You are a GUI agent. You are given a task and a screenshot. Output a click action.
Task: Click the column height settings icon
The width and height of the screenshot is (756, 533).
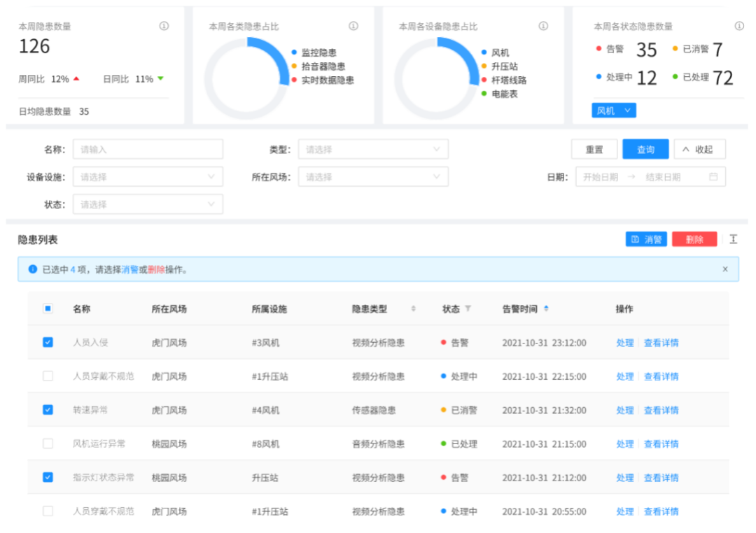733,239
